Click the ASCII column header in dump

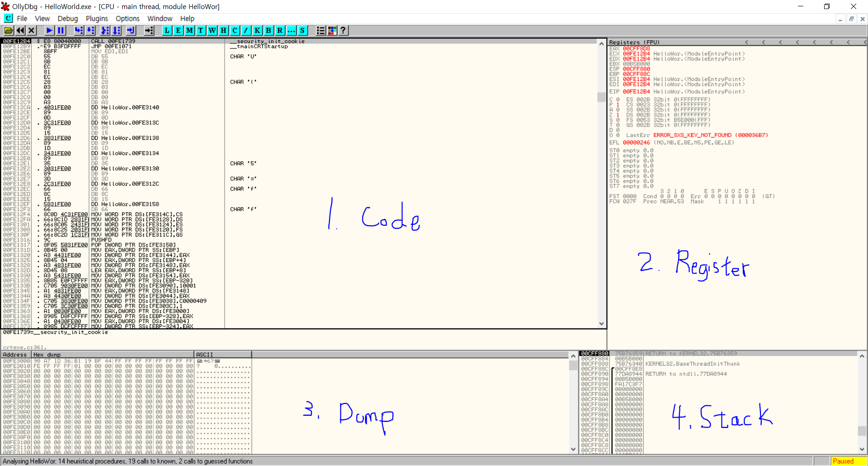pyautogui.click(x=223, y=355)
